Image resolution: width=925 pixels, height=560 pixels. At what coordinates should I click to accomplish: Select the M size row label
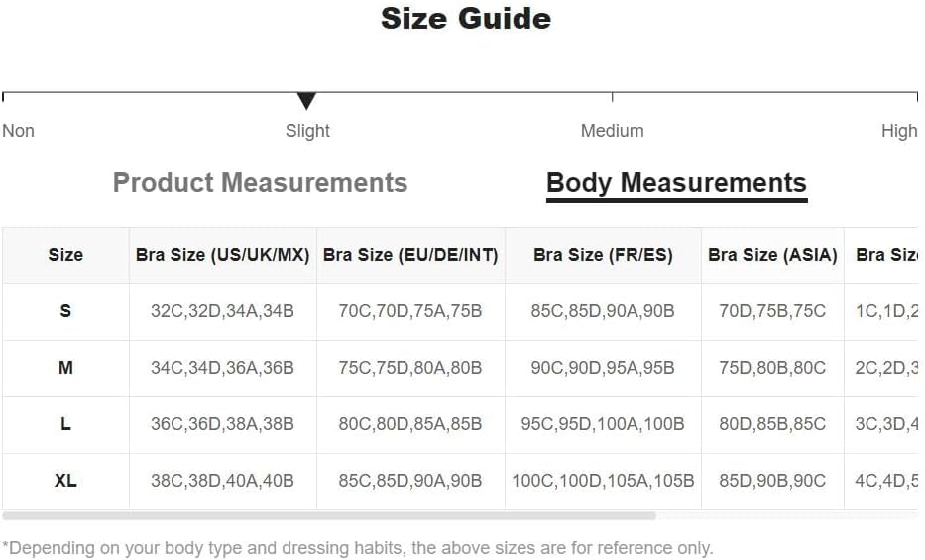[x=65, y=368]
